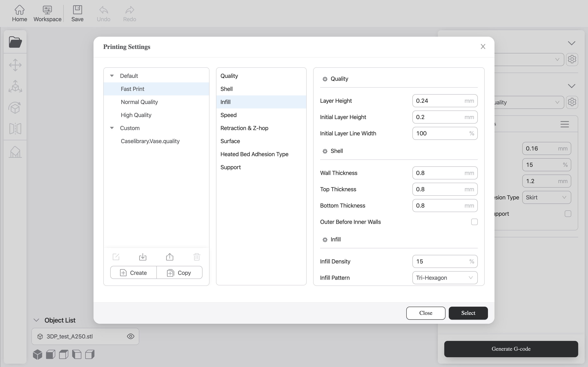
Task: Enable the support checkbox on right panel
Action: coord(568,214)
